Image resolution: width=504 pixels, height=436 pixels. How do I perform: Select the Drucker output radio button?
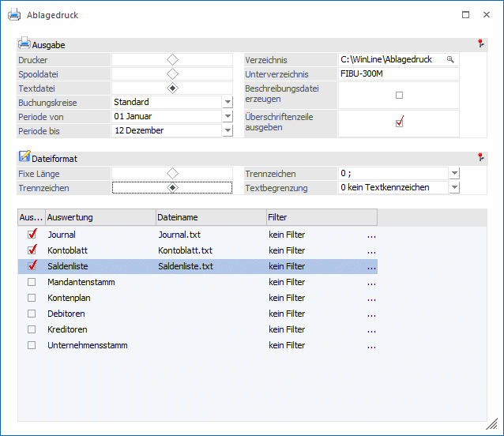tap(172, 60)
